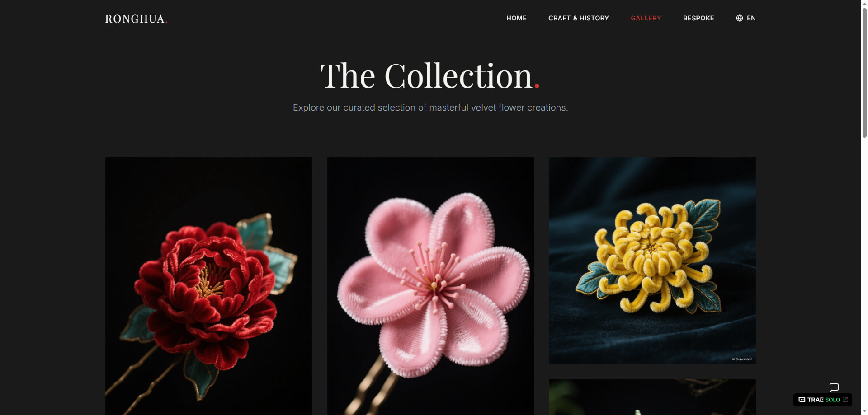
Task: Click the globe language icon
Action: (740, 18)
